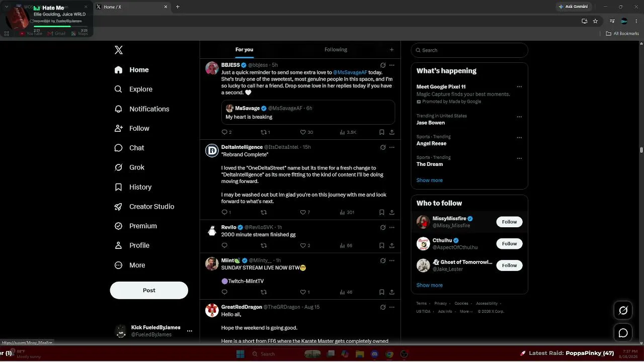Like Miint's Sunday stream post
644x362 pixels.
(305, 292)
